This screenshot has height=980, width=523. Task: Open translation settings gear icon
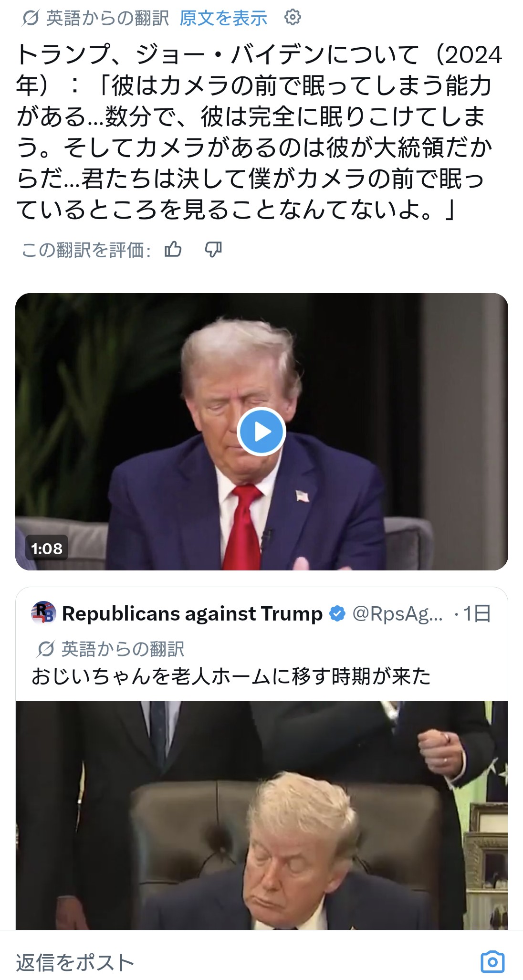(293, 18)
